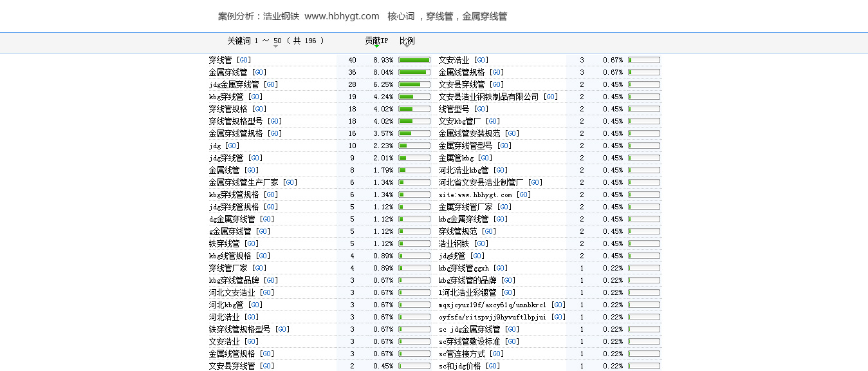Open GO link for jdg穿线管

coord(255,158)
